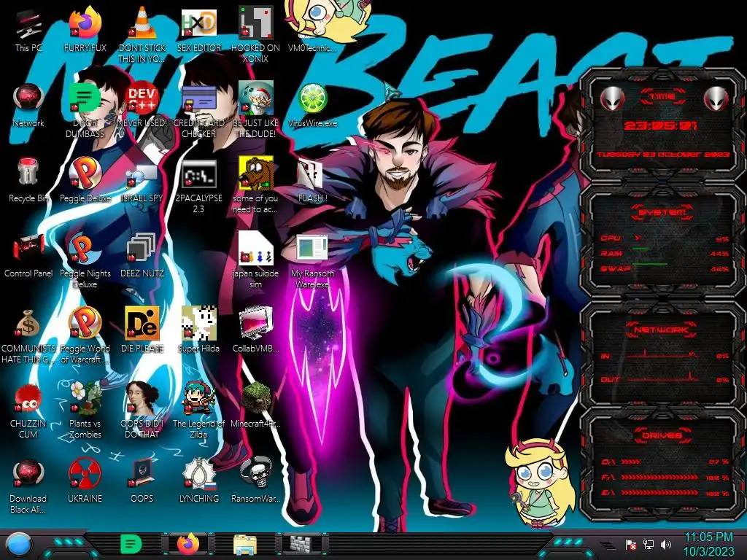The image size is (747, 560).
Task: Click the NETWORK header in the widget
Action: [x=661, y=329]
